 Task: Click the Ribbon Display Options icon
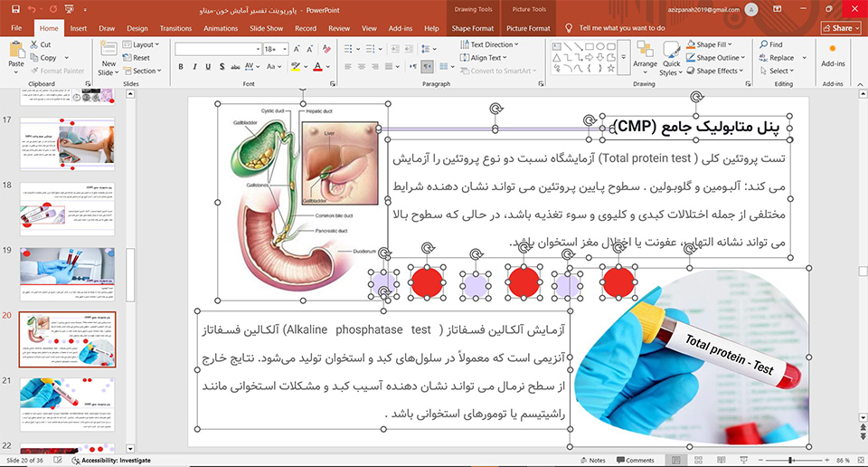[x=778, y=9]
